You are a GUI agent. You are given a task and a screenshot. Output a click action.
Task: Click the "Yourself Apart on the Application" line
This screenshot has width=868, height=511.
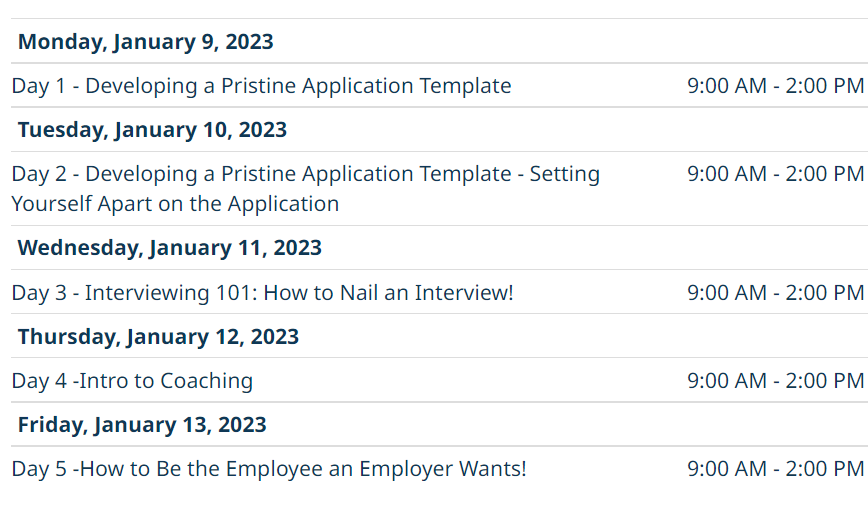coord(175,204)
